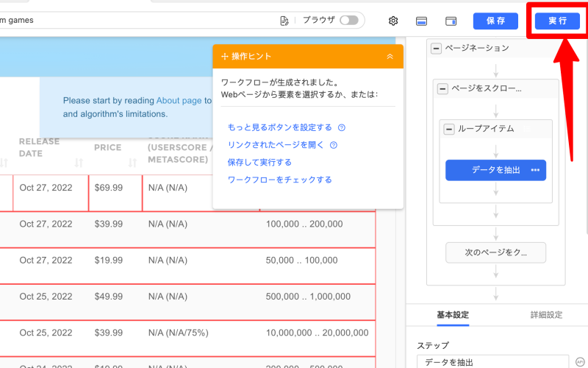Click the move handle icon on 操作ヒント
The image size is (588, 368).
coord(225,56)
